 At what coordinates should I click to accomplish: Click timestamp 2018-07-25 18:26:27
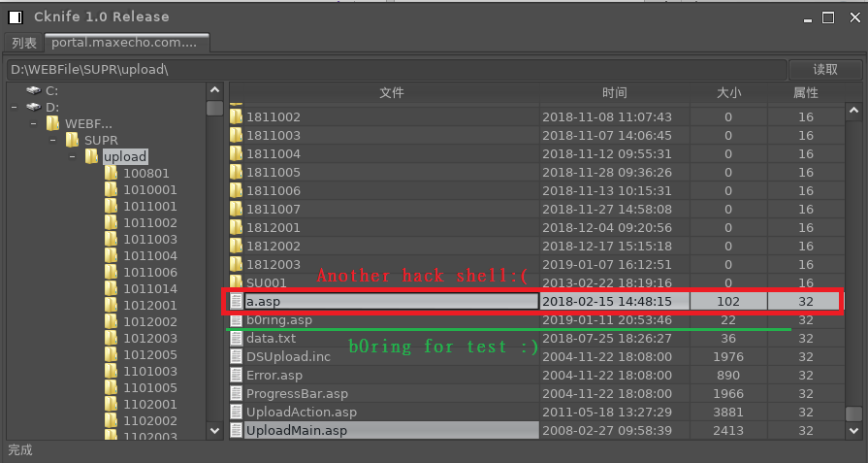(607, 339)
